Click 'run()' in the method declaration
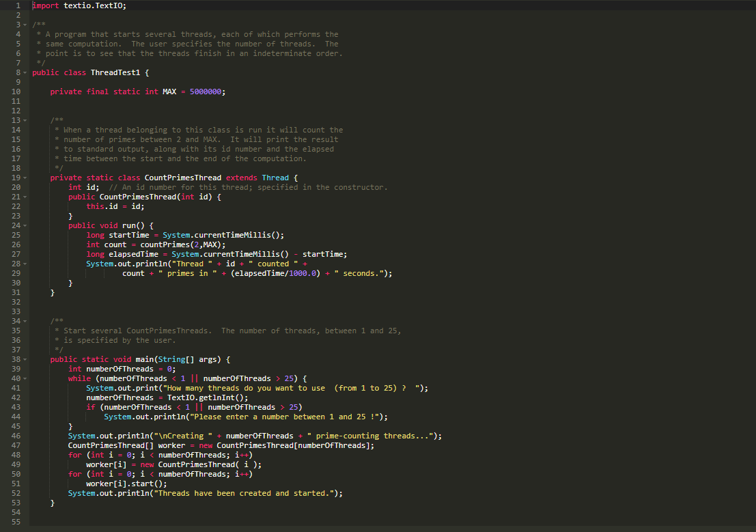This screenshot has height=532, width=756. coord(133,225)
